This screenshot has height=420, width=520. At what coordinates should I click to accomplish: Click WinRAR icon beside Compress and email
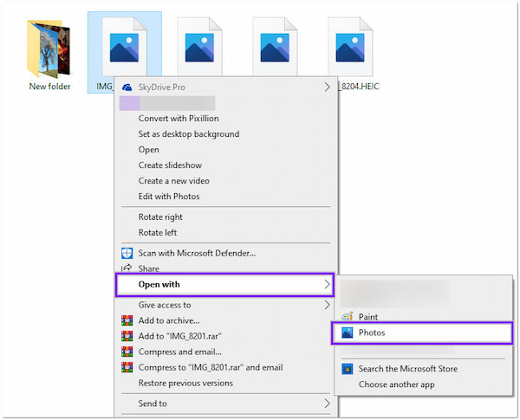coord(127,352)
